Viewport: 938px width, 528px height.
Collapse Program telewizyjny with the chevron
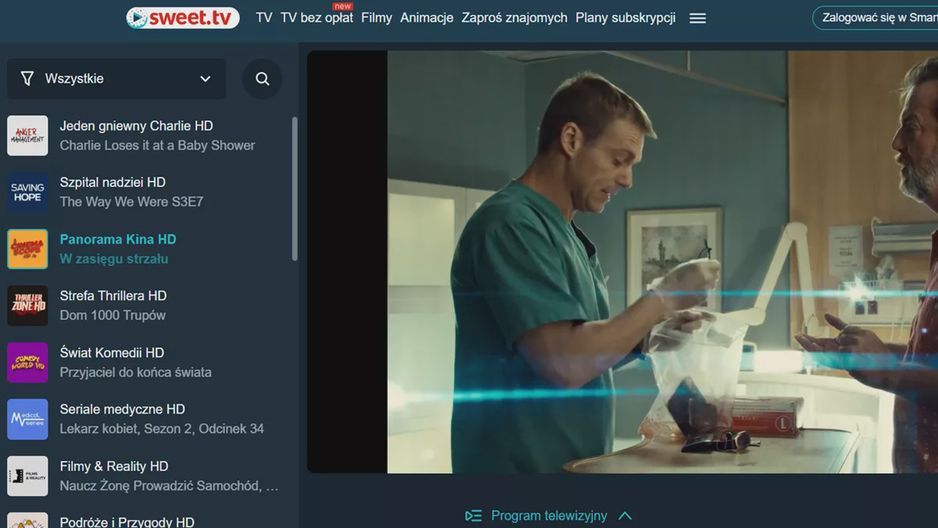[625, 515]
